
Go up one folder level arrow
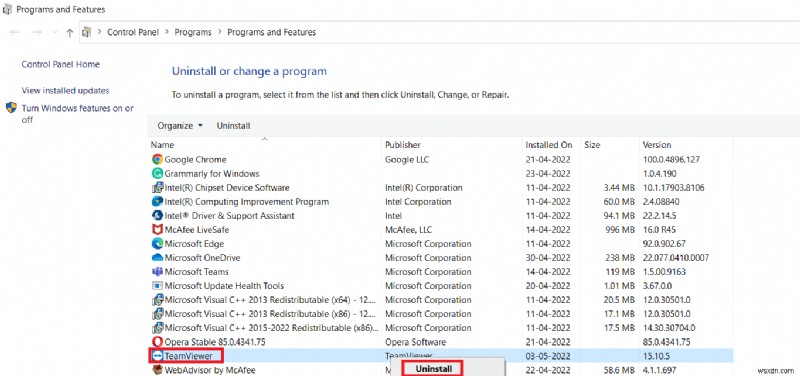70,33
